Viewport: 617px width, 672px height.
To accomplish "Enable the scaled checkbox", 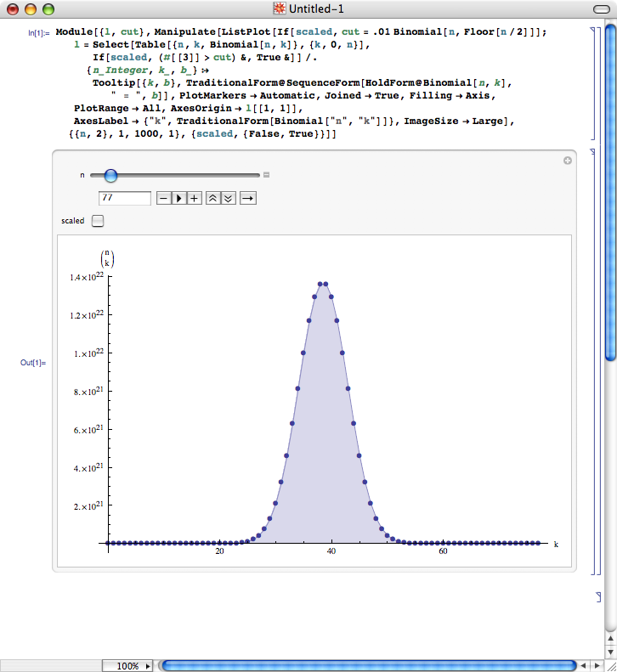I will coord(98,221).
